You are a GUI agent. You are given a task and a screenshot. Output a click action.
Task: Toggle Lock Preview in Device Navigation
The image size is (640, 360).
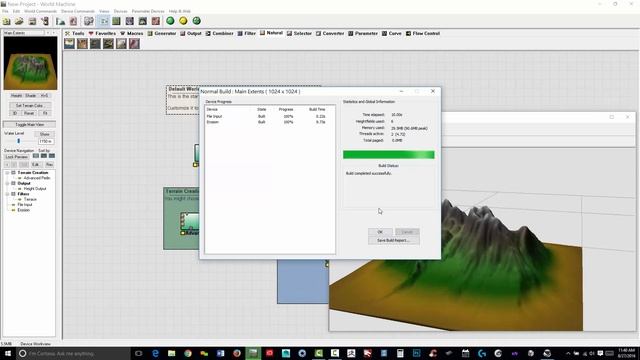coord(16,157)
